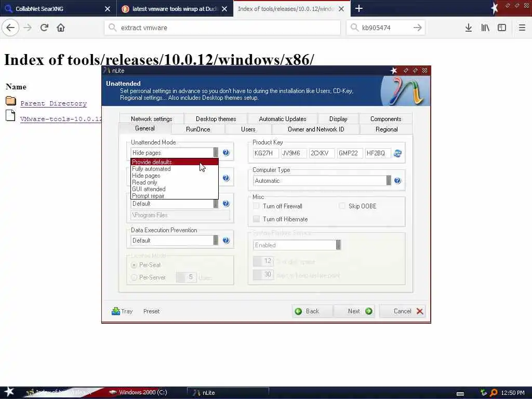
Task: Open the Data Execution Prevention Default dropdown
Action: tap(175, 240)
